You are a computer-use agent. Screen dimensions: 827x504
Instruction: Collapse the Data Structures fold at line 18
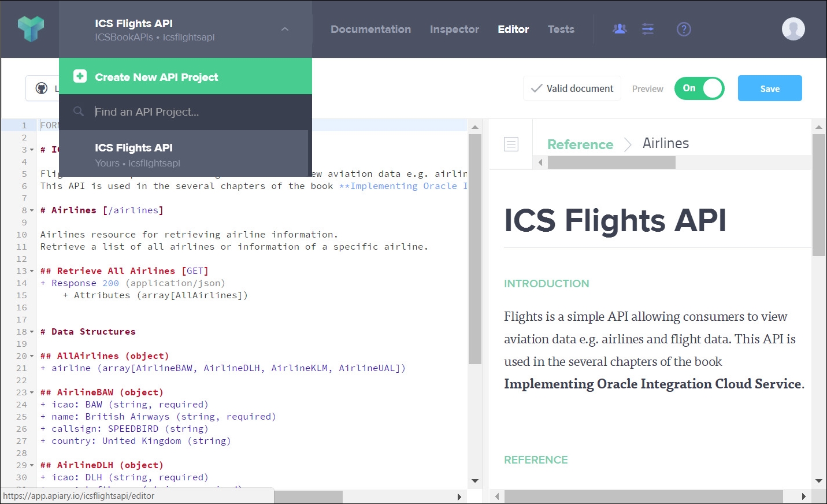click(32, 332)
